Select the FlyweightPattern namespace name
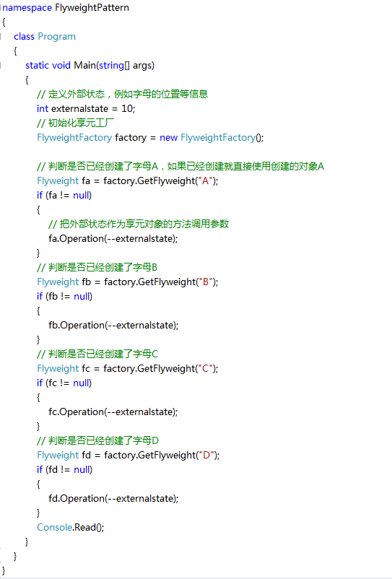 click(x=92, y=8)
